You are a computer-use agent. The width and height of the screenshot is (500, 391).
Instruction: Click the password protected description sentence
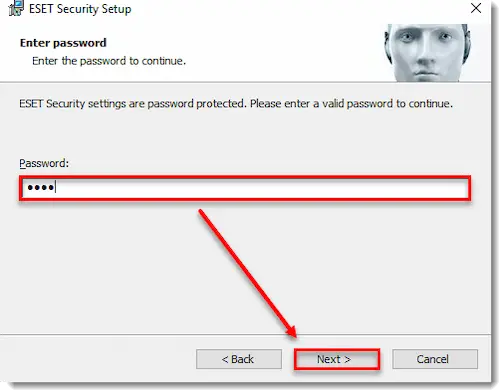click(236, 104)
